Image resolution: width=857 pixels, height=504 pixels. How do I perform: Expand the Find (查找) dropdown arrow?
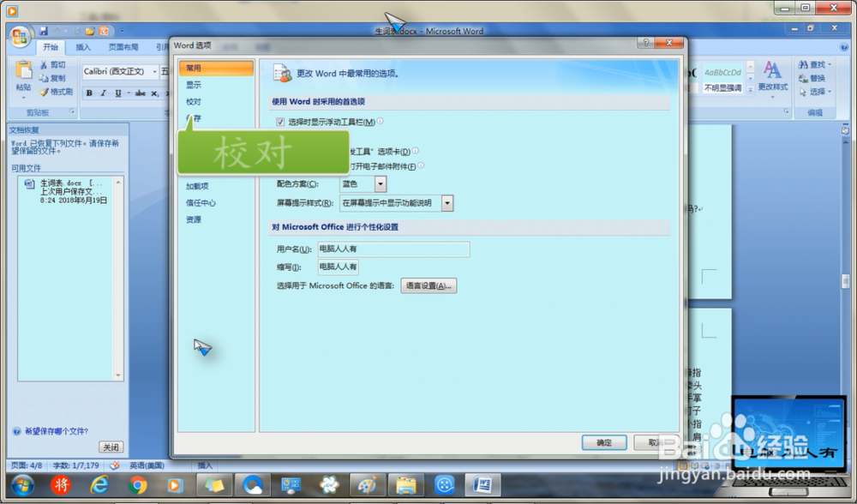pos(830,64)
